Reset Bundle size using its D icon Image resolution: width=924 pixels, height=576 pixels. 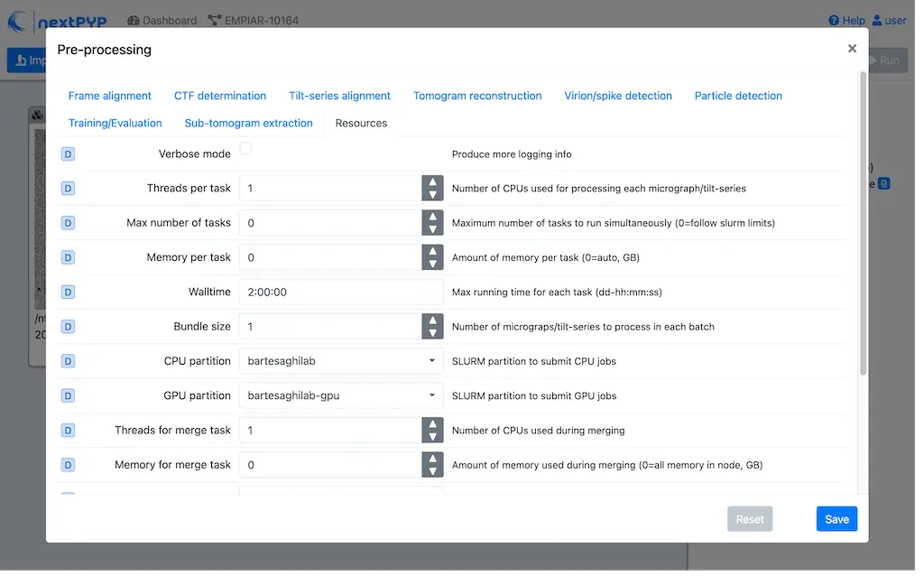(68, 326)
